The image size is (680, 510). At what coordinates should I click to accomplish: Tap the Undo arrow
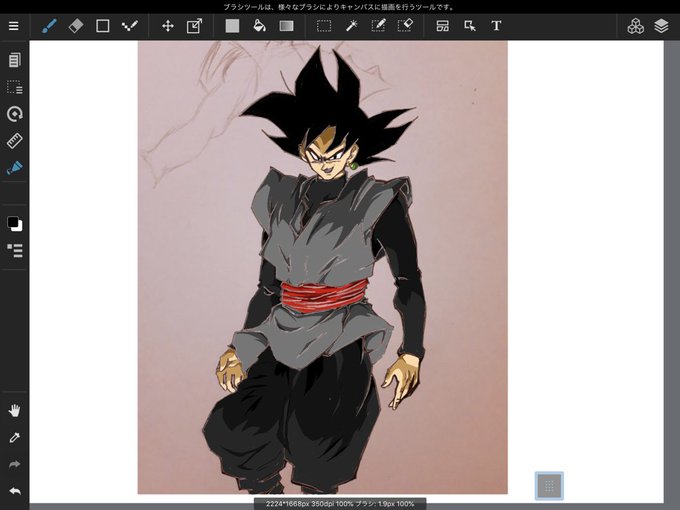[x=15, y=491]
